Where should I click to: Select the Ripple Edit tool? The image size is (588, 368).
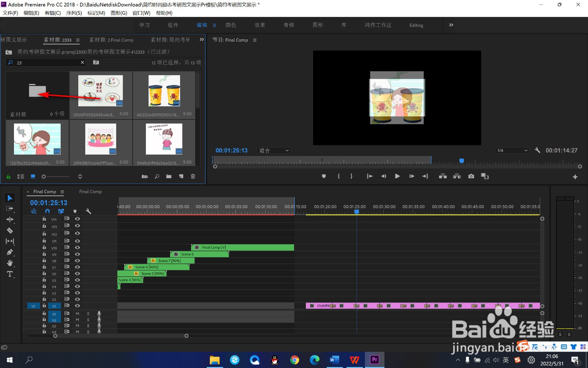[x=10, y=219]
